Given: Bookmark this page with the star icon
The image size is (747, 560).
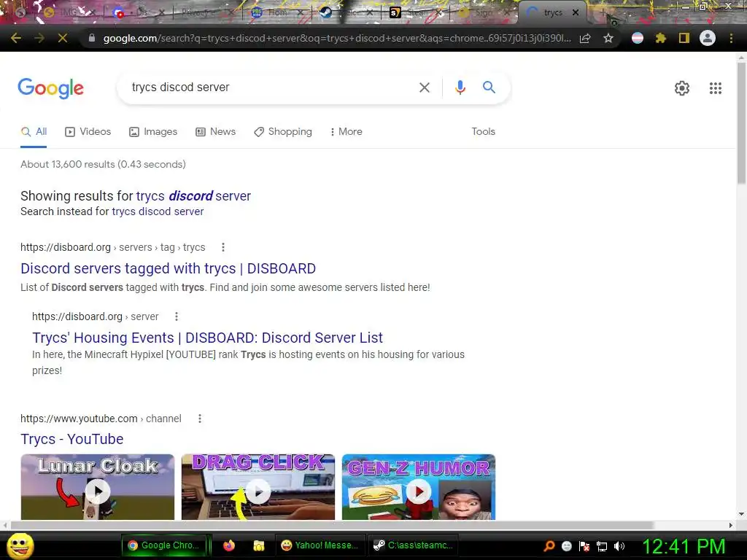Looking at the screenshot, I should tap(608, 38).
